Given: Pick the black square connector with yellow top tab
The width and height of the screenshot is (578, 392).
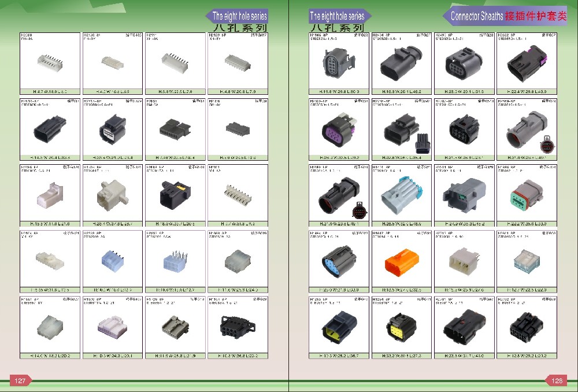Looking at the screenshot, I should click(175, 195).
